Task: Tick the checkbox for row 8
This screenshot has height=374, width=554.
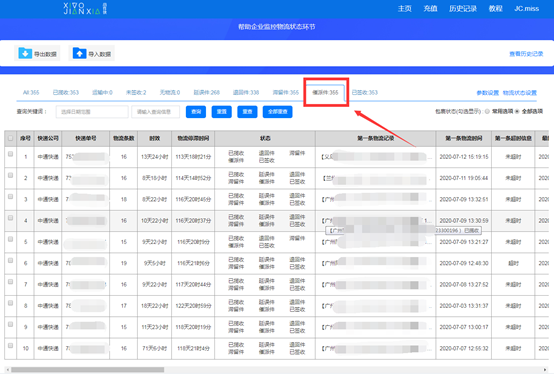Action: (11, 303)
